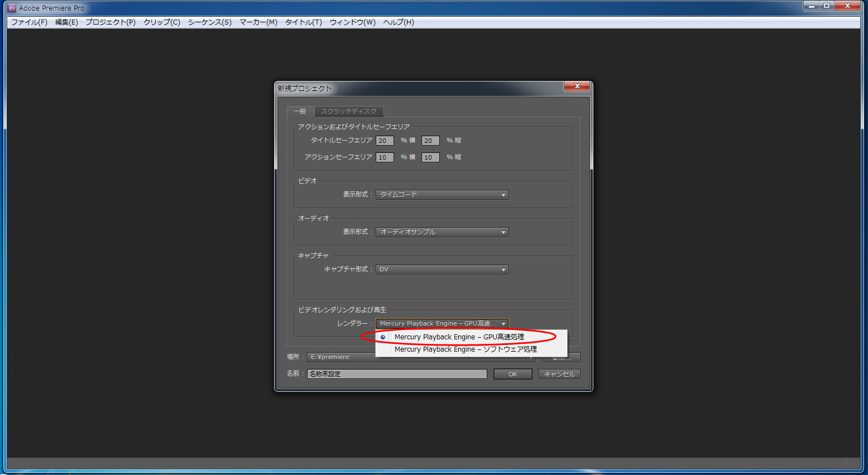This screenshot has height=475, width=868.
Task: Open the シーケンス(S) menu
Action: 210,22
